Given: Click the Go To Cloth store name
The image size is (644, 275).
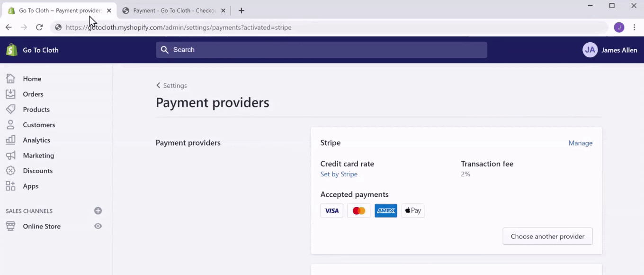Looking at the screenshot, I should click(41, 50).
